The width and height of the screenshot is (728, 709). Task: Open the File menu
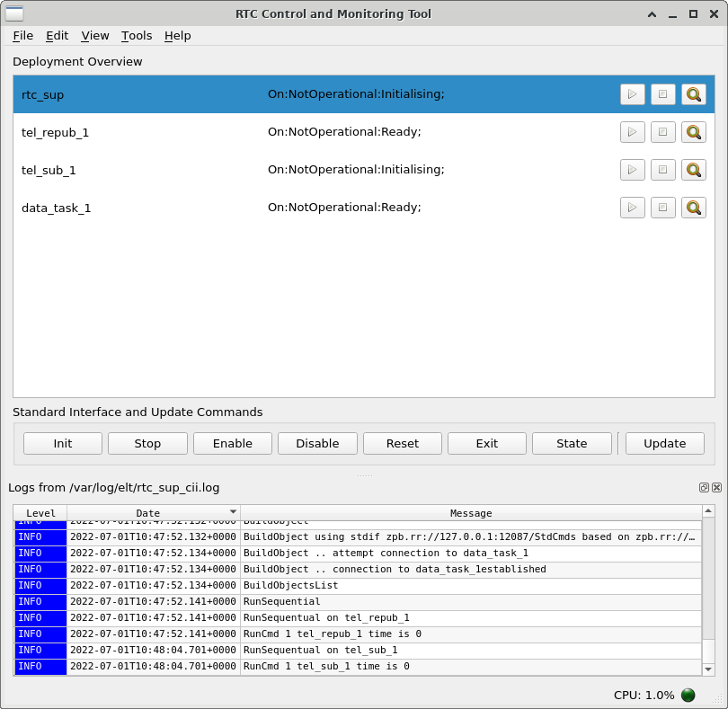click(22, 36)
